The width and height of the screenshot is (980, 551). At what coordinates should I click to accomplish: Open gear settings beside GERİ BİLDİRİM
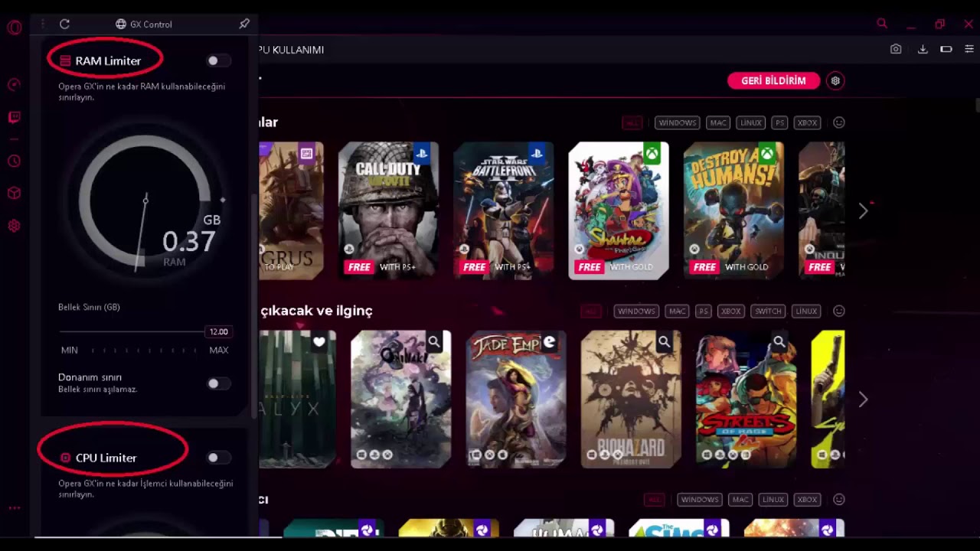tap(835, 80)
